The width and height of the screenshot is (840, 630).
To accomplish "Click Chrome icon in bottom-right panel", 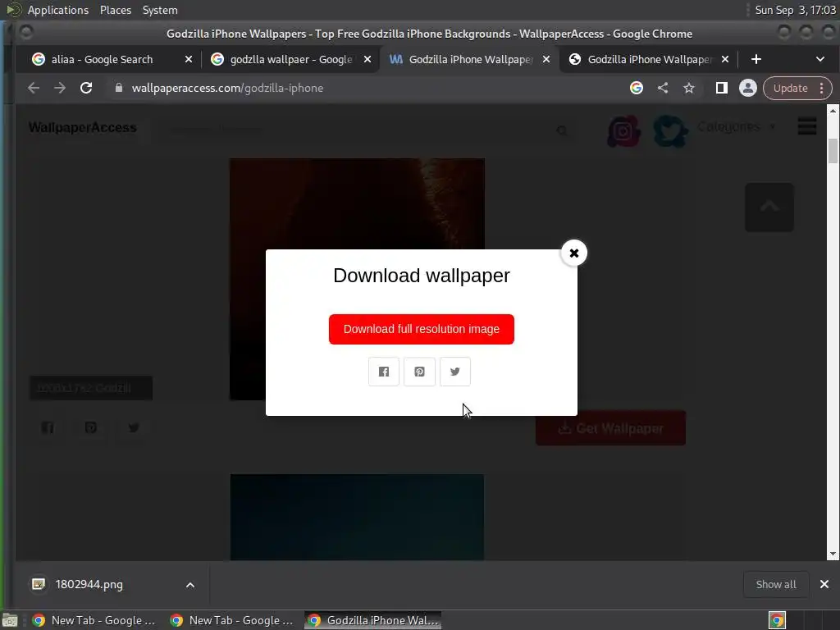I will 777,620.
